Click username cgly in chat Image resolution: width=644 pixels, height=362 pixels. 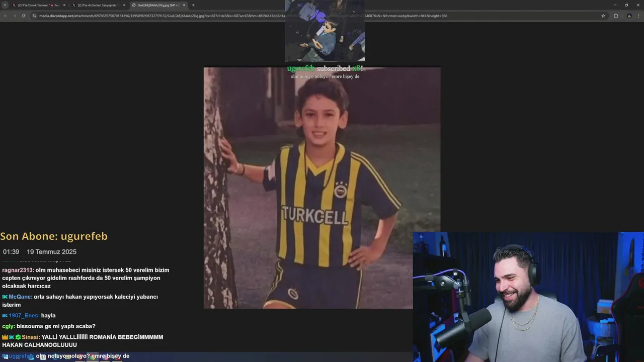tap(8, 326)
